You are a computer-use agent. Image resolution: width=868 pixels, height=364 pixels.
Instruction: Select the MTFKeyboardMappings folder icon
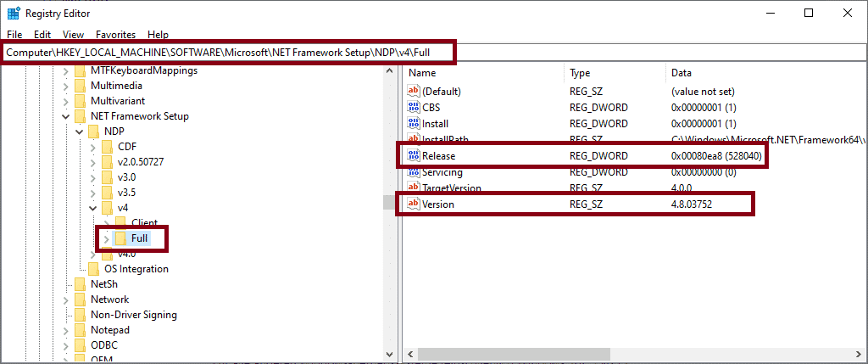[x=81, y=71]
